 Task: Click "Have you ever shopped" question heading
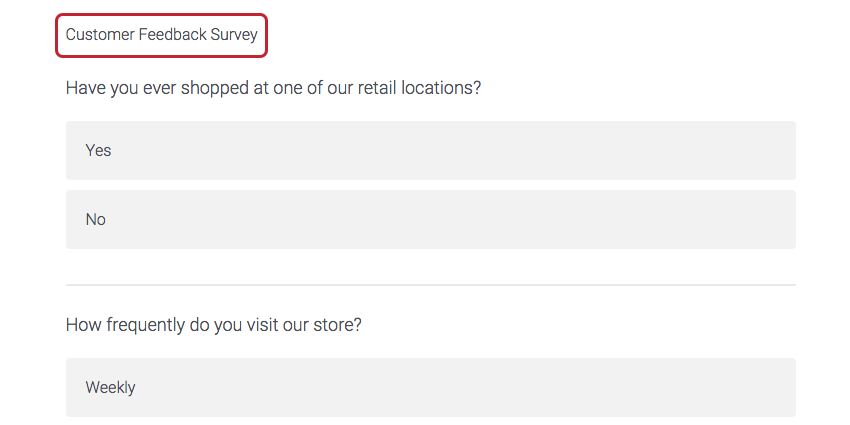[x=273, y=88]
